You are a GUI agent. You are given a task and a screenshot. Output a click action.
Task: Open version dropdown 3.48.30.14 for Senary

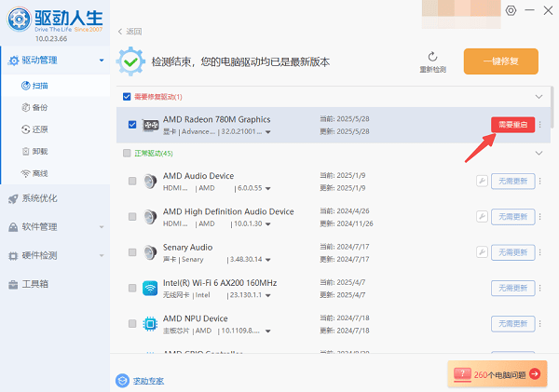pyautogui.click(x=268, y=260)
